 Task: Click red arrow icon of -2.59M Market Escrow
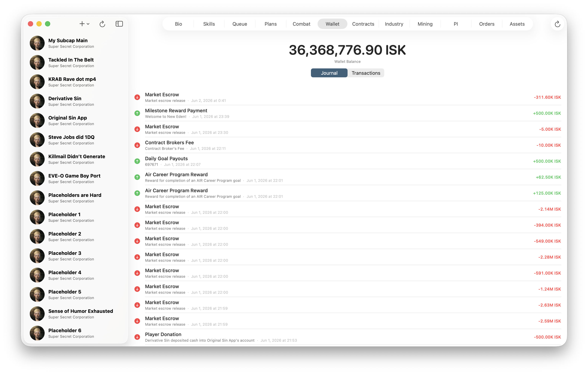tap(137, 321)
